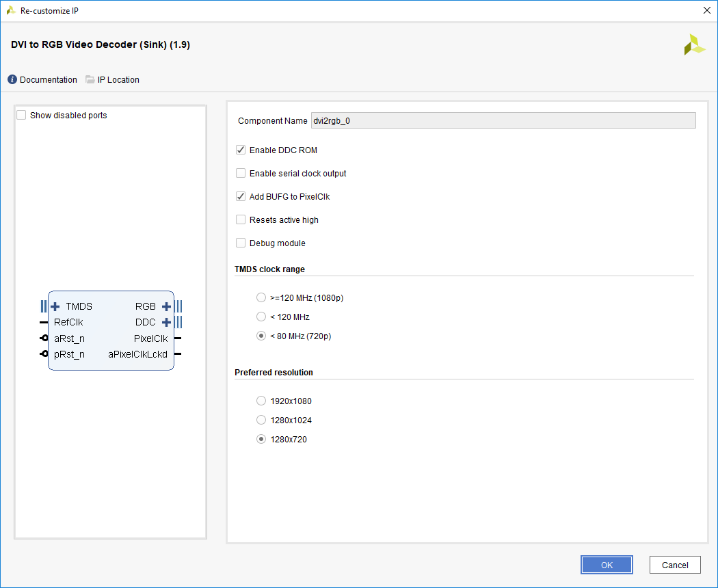
Task: Toggle Show disabled ports checkbox
Action: [x=21, y=115]
